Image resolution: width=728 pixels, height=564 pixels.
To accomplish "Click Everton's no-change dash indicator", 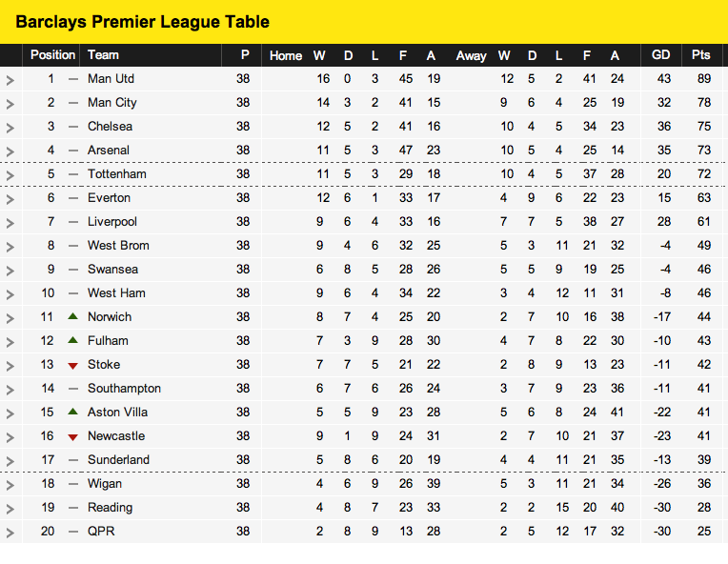I will tap(72, 198).
